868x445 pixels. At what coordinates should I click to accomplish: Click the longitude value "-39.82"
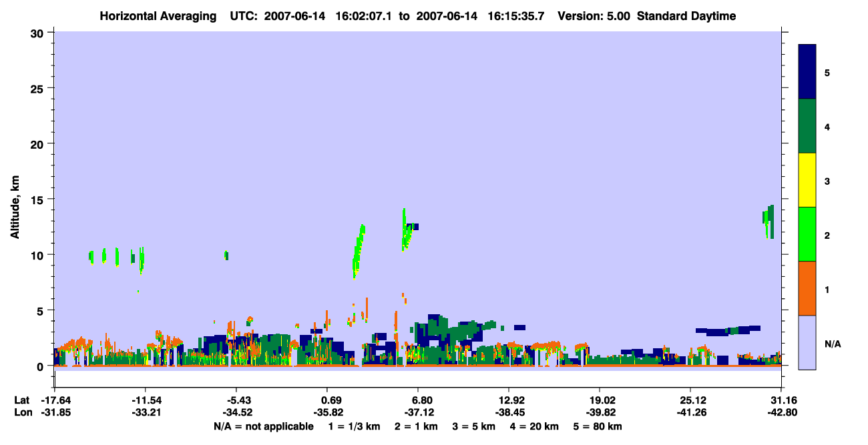tap(600, 412)
